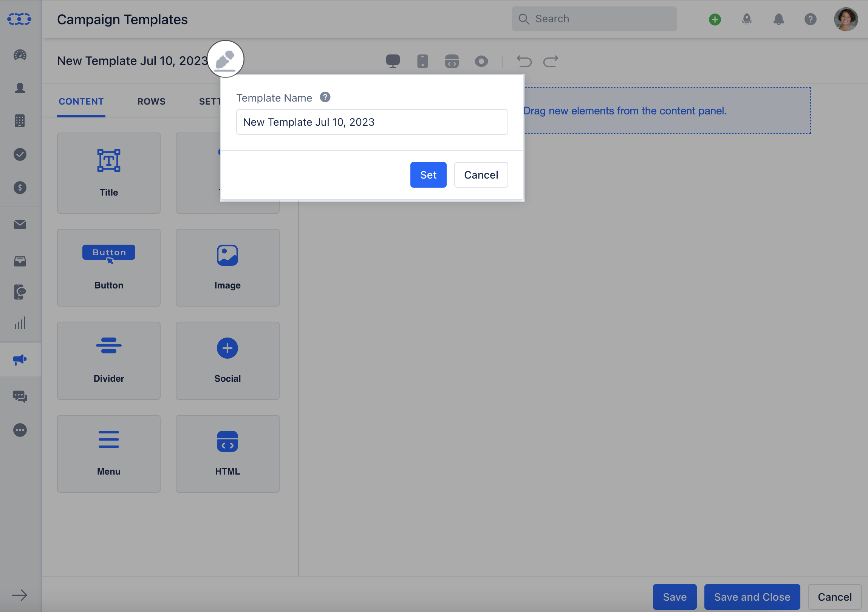Viewport: 868px width, 612px height.
Task: Switch to mobile preview icon
Action: click(x=422, y=61)
